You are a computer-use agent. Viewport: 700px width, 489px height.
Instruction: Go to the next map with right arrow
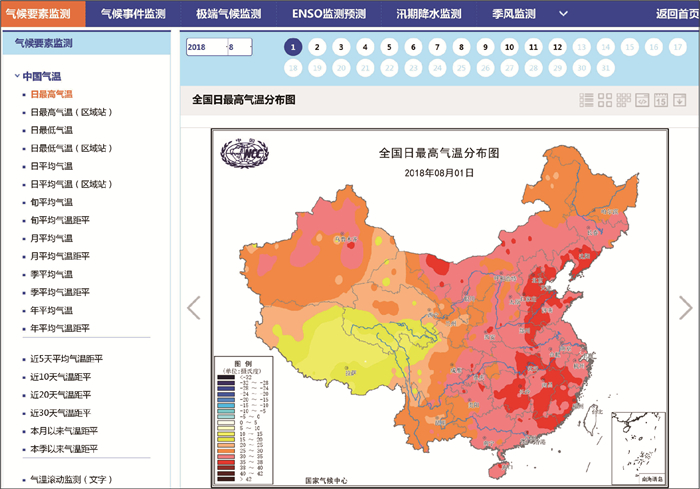click(685, 308)
